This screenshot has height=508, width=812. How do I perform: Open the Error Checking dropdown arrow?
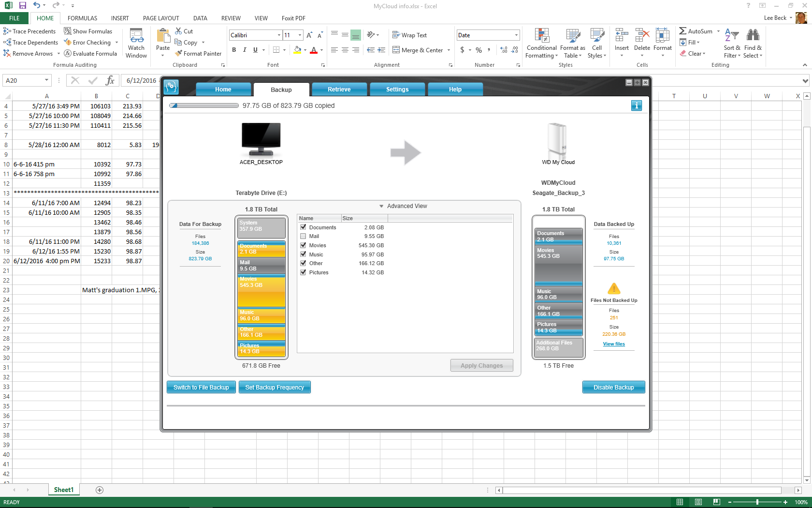point(116,43)
